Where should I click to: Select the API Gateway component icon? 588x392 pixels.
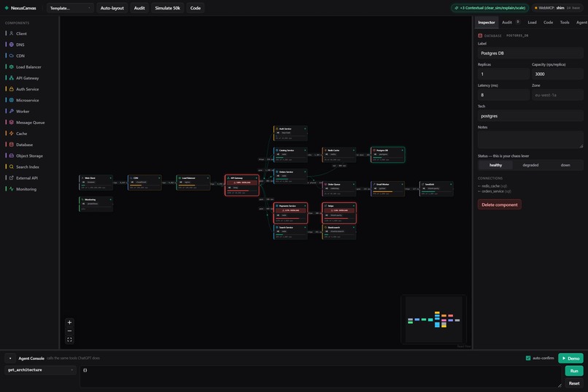click(x=11, y=78)
